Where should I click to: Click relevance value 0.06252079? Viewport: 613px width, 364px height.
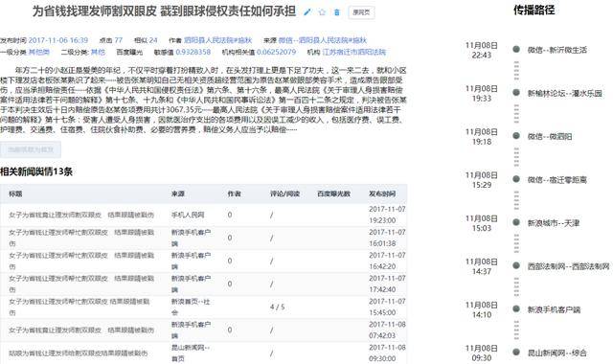pyautogui.click(x=276, y=52)
